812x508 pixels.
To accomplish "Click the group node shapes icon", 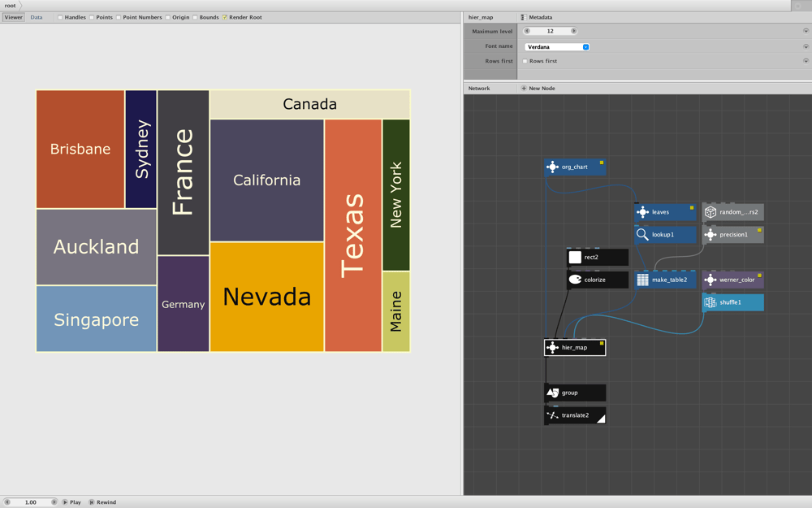I will 552,393.
